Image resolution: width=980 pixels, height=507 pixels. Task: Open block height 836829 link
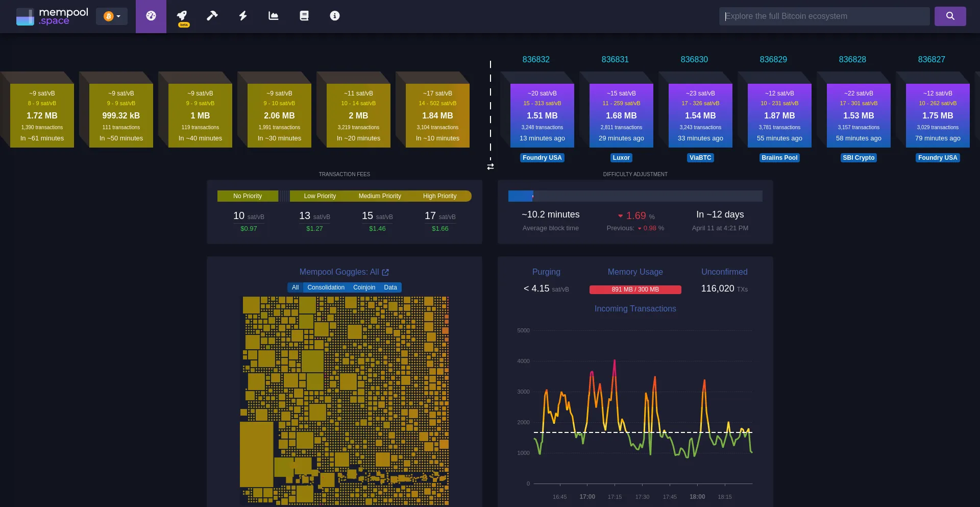[773, 59]
